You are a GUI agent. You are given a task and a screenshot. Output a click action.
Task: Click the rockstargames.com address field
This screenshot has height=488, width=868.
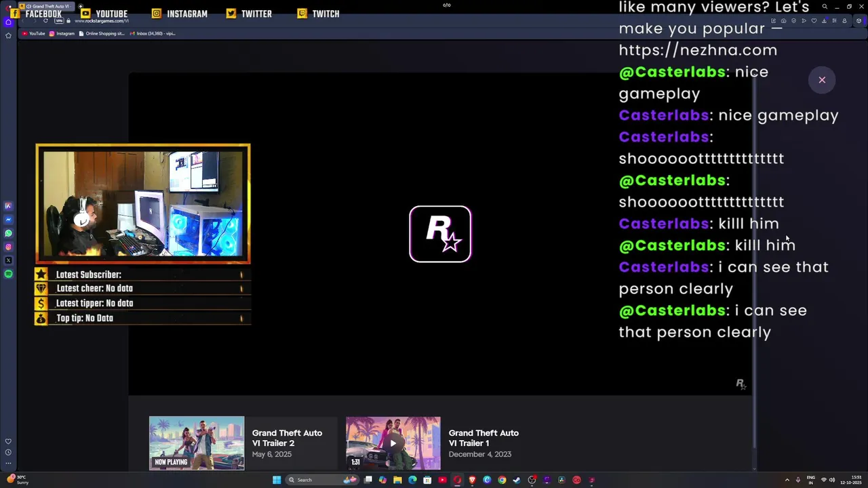pos(102,20)
